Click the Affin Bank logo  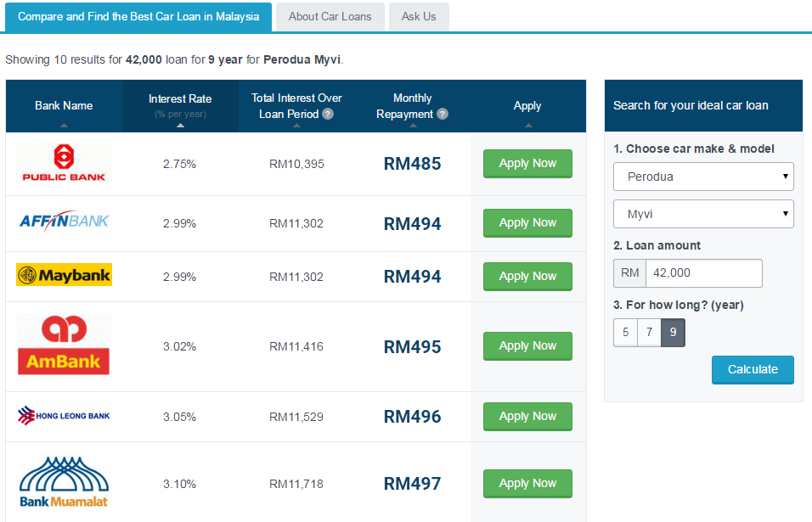[x=64, y=222]
